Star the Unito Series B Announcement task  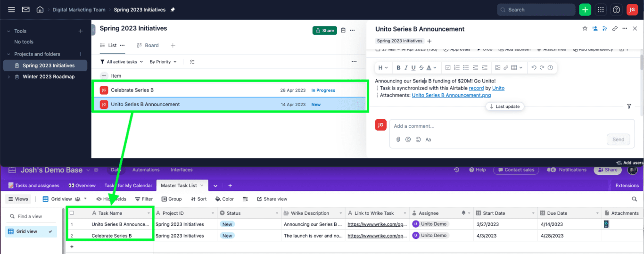pyautogui.click(x=585, y=29)
